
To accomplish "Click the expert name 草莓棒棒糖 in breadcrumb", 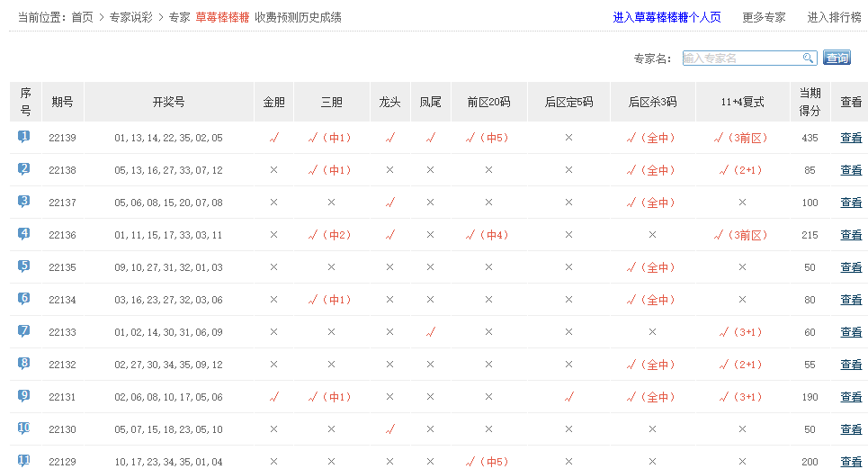I will click(222, 17).
